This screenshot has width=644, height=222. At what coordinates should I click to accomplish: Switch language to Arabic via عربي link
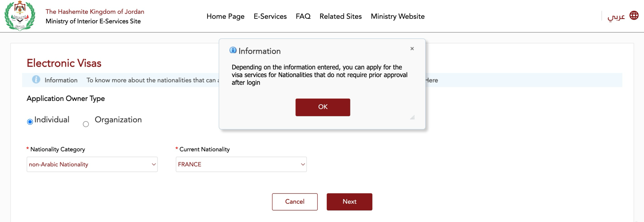[x=616, y=17]
